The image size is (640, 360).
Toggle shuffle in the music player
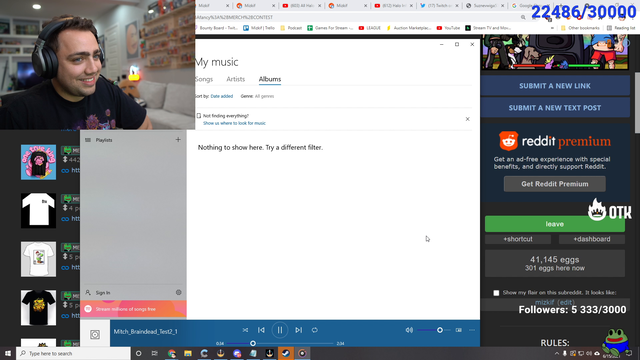[245, 330]
